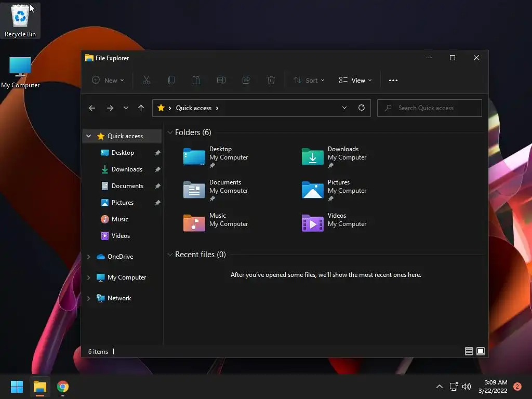Select Pictures in navigation pane
The height and width of the screenshot is (399, 532).
[x=123, y=203]
